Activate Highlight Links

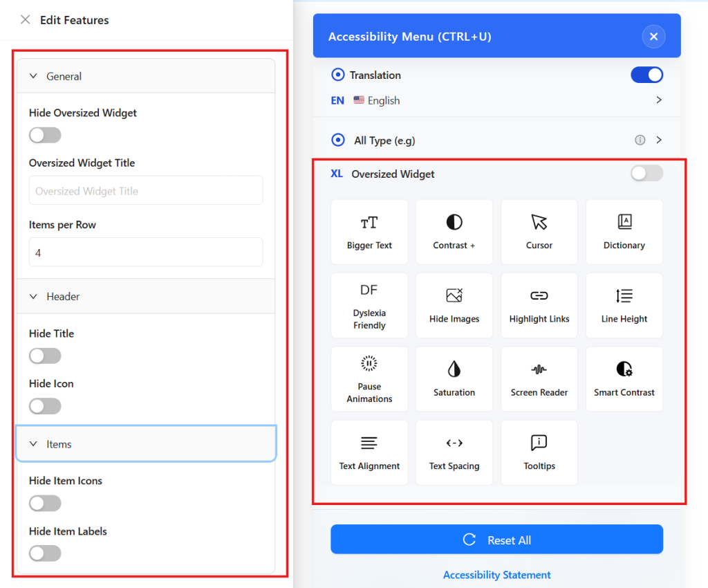539,305
